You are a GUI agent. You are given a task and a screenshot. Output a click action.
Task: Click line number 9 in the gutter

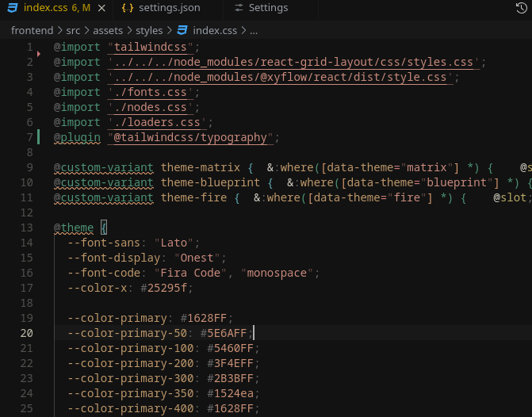[30, 167]
